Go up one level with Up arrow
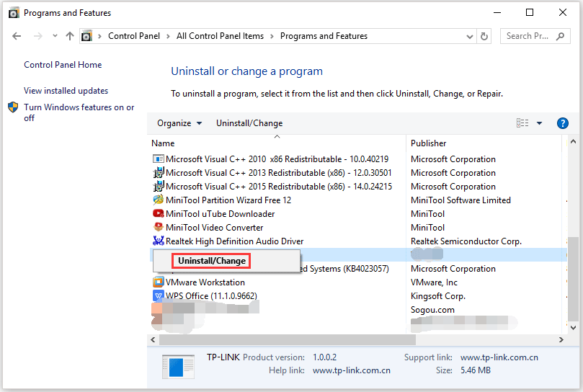The image size is (583, 392). [69, 36]
